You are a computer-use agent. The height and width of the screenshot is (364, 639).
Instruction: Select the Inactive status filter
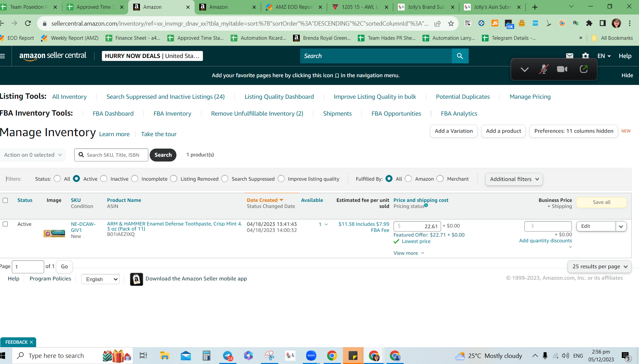point(104,179)
